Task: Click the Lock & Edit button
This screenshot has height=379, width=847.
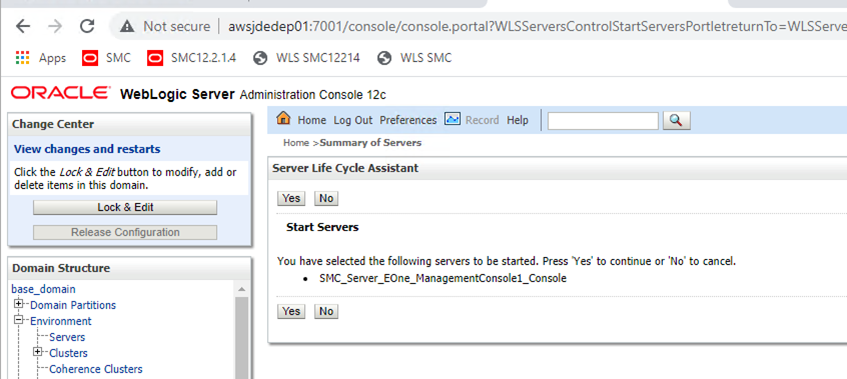Action: [125, 207]
